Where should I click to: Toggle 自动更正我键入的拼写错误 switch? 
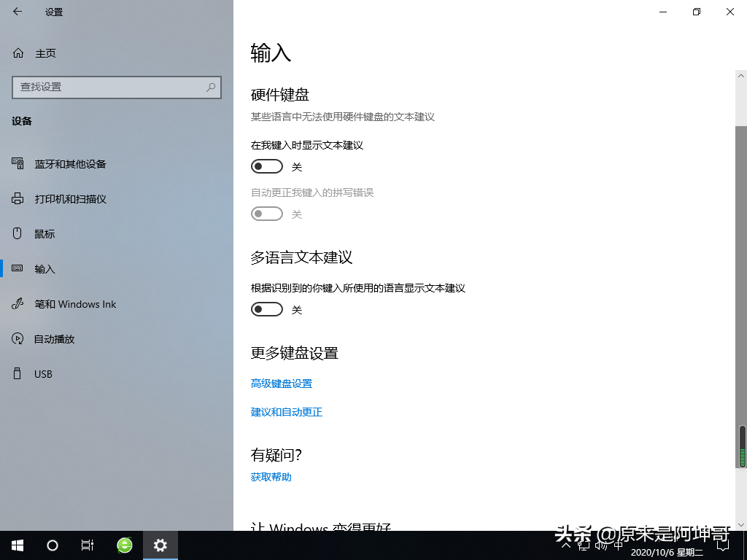(267, 214)
